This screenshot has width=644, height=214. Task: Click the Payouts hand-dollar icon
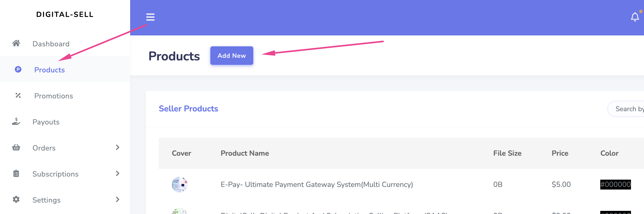[x=16, y=122]
